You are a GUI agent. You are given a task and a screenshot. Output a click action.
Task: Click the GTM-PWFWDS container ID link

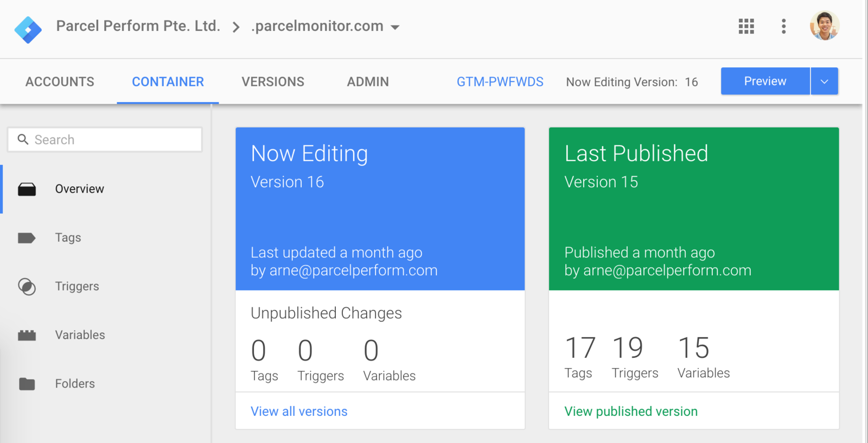point(500,81)
